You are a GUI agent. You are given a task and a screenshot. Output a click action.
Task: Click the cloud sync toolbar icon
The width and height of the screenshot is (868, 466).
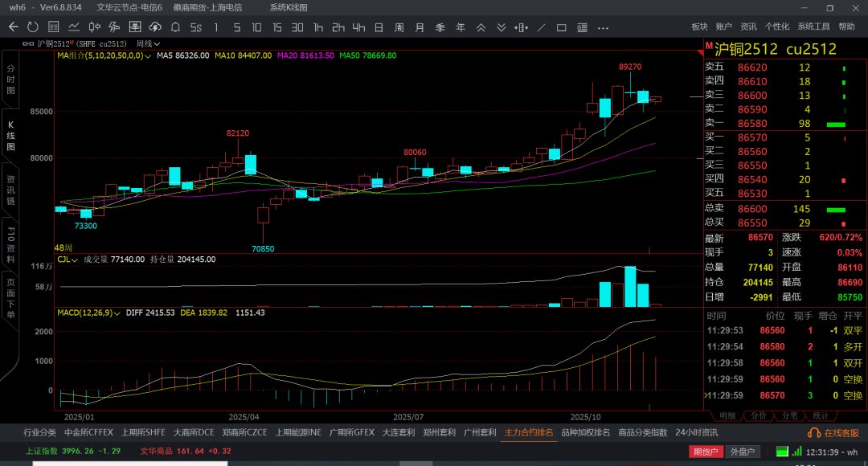pos(157,27)
